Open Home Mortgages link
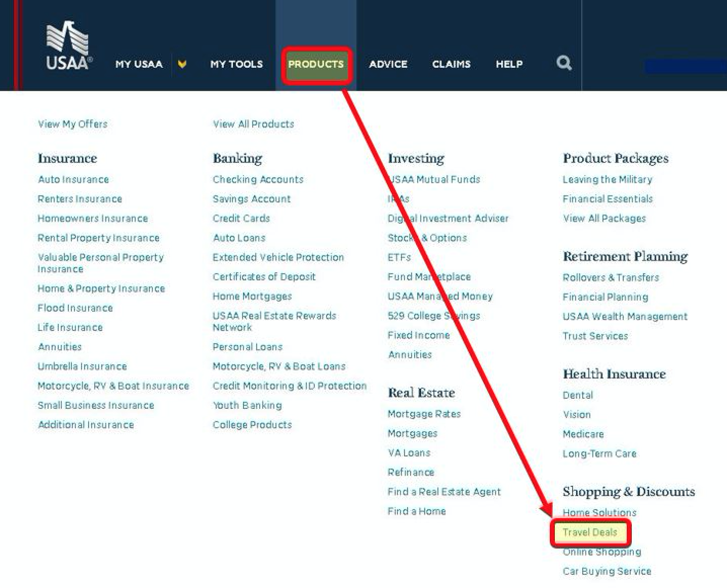 [253, 296]
